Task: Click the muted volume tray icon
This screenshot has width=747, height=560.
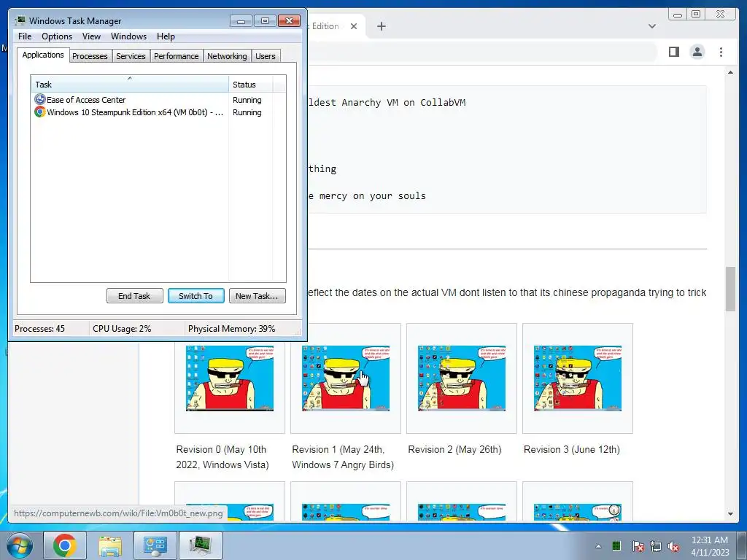Action: [673, 546]
